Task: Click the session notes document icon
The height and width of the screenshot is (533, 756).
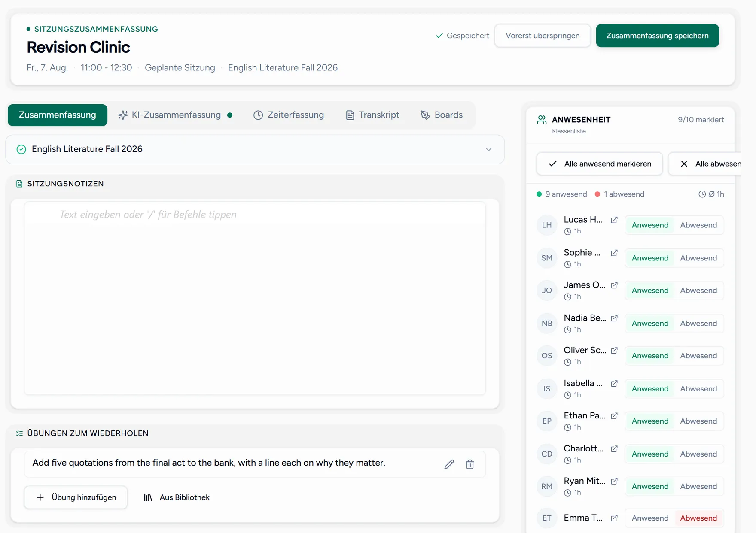Action: tap(19, 184)
